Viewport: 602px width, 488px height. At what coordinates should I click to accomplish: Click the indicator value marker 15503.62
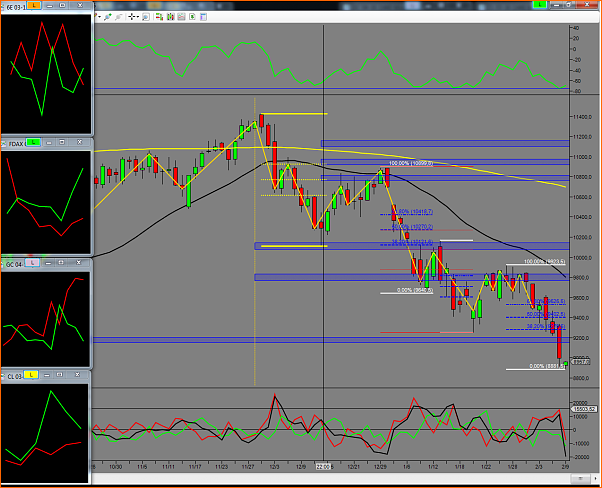tap(584, 409)
